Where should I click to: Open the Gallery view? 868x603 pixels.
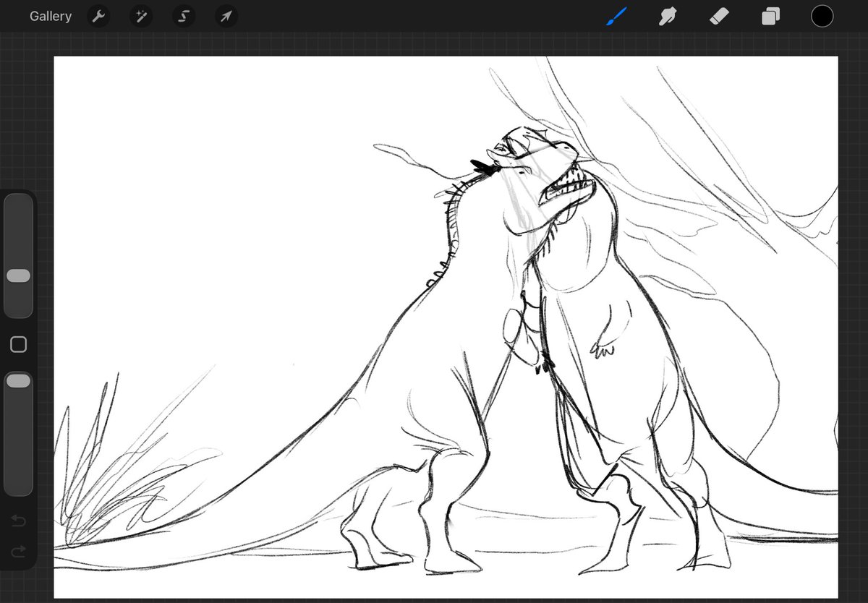(x=51, y=16)
